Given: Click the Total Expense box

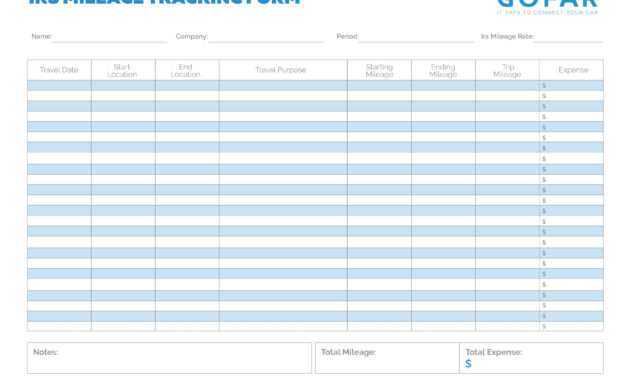Looking at the screenshot, I should (531, 358).
